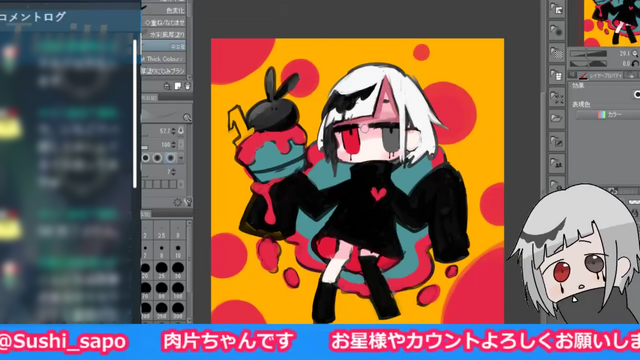Open the カラー expression color dropdown
This screenshot has height=360, width=640.
608,115
